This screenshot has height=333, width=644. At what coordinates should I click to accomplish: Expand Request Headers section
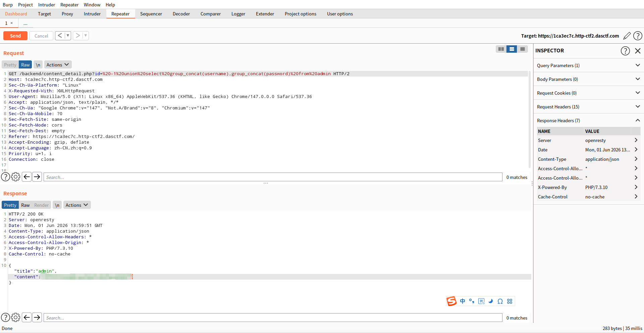click(x=588, y=107)
